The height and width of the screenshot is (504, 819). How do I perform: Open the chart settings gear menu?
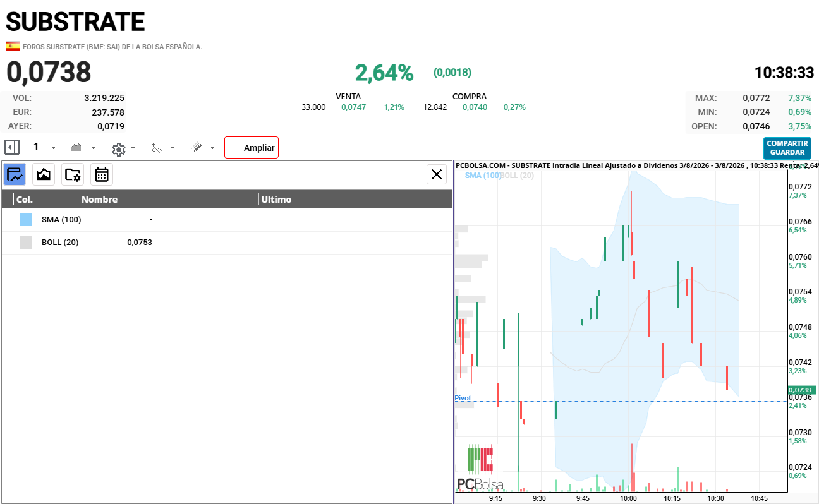(x=123, y=148)
